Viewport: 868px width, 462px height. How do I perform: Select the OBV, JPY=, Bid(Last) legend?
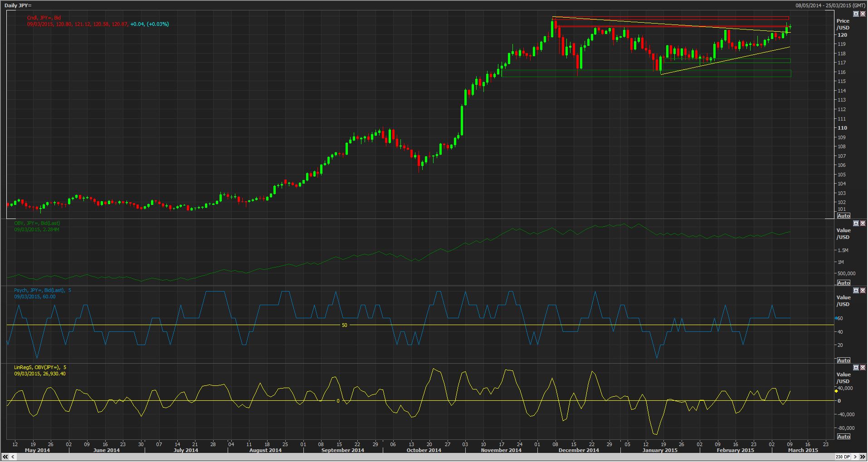coord(37,223)
